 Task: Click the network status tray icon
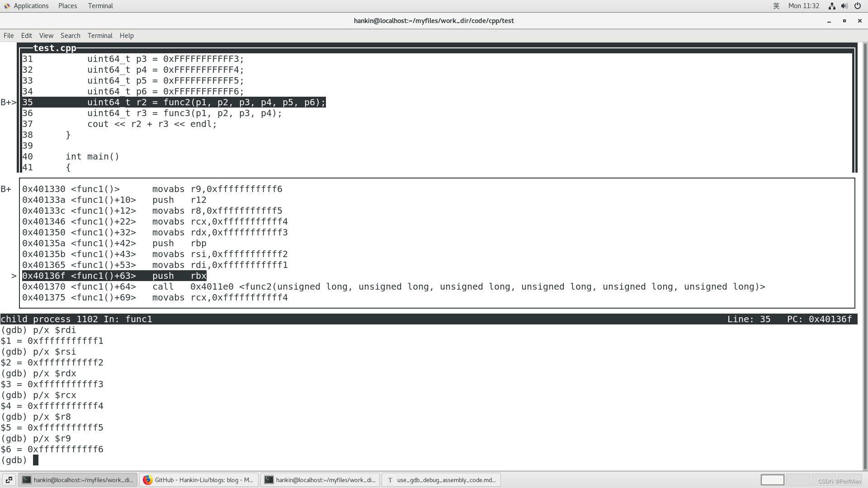pyautogui.click(x=832, y=6)
